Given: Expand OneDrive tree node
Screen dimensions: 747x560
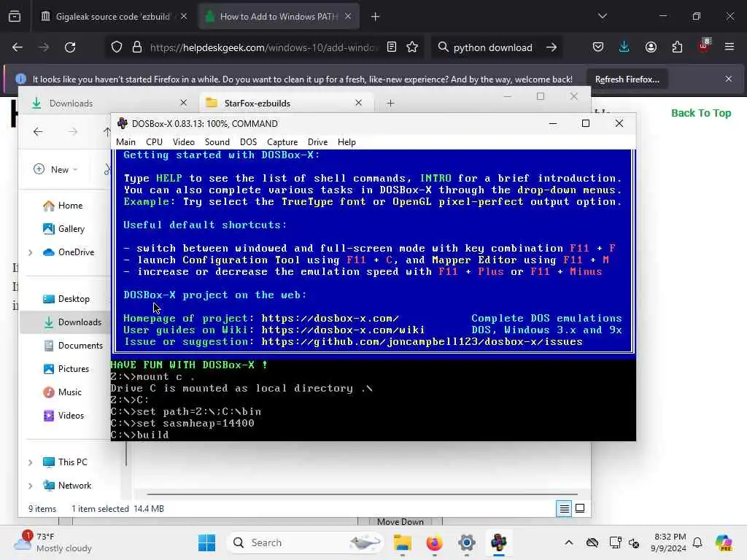Looking at the screenshot, I should (x=31, y=252).
